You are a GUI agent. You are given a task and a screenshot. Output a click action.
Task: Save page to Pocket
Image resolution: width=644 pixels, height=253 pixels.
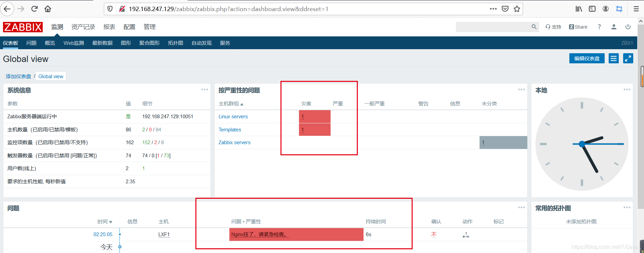tap(505, 9)
